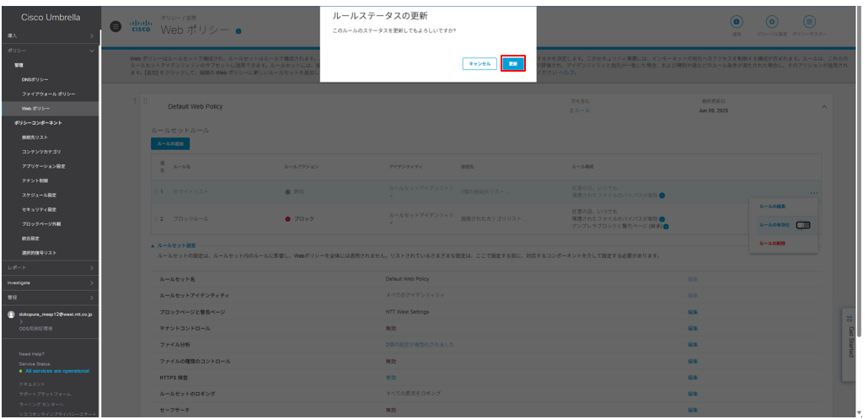The height and width of the screenshot is (419, 868).
Task: Click drag handle of Default Web Policy ruleset
Action: (146, 100)
